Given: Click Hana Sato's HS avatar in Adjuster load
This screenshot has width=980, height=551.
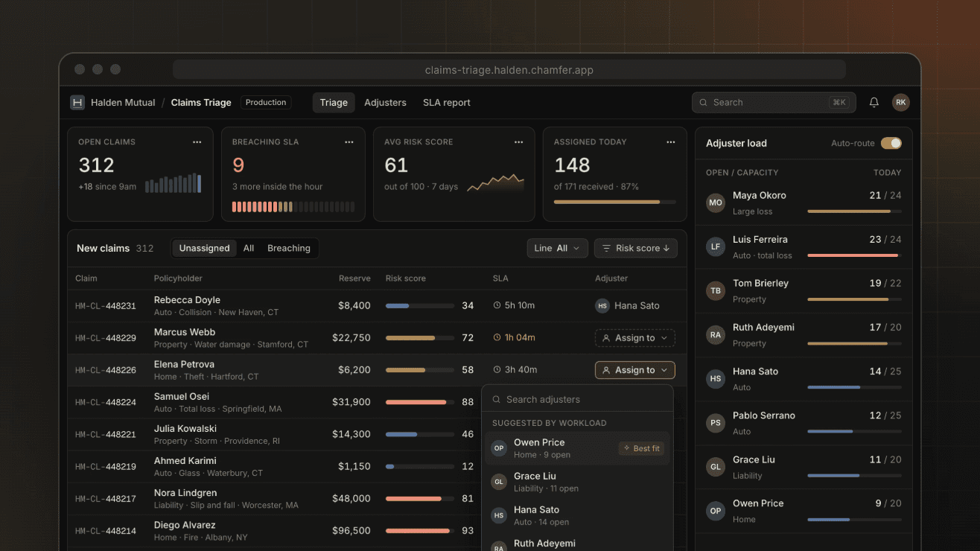Looking at the screenshot, I should 716,379.
